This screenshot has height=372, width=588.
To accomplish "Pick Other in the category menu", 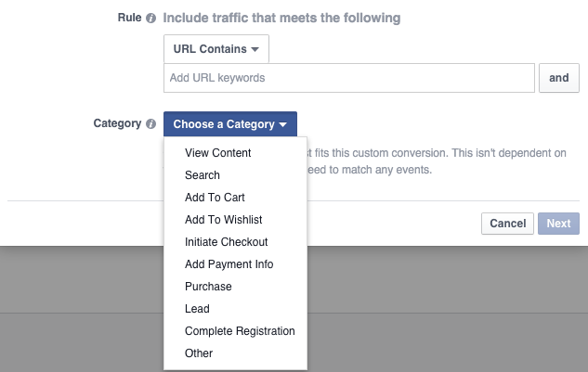I will [199, 353].
